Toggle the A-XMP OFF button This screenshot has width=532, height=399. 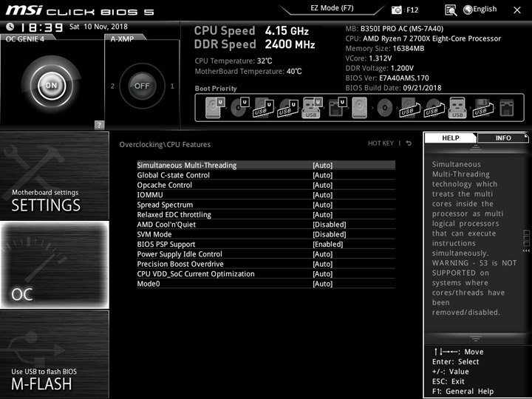pos(142,86)
